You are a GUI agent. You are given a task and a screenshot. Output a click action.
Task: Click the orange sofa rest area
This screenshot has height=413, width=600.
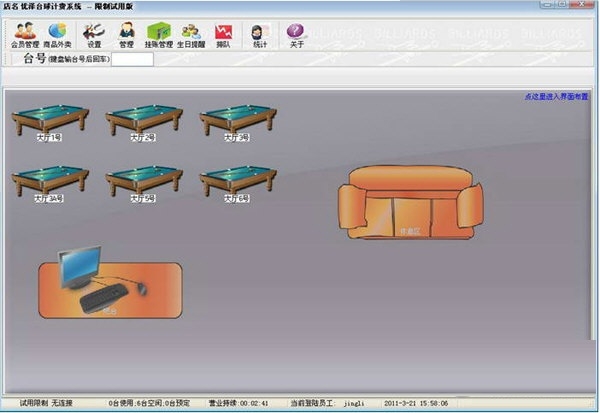411,202
